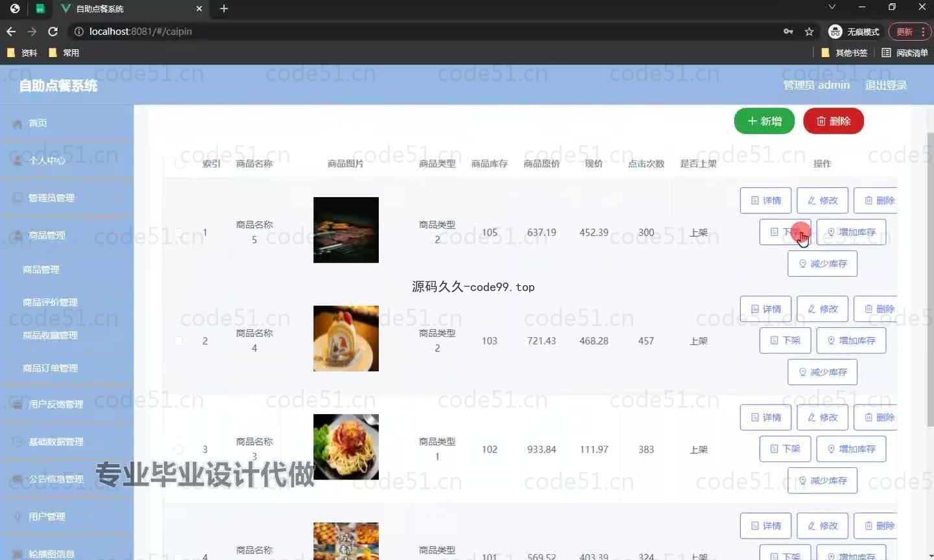Open the browser tab search dropdown arrow
The image size is (934, 560).
click(x=832, y=6)
